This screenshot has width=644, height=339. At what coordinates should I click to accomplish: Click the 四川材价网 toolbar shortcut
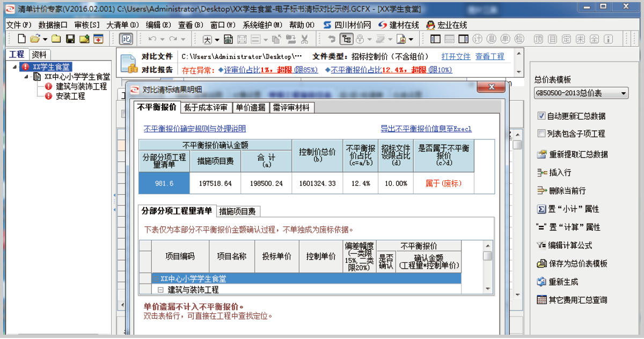347,25
